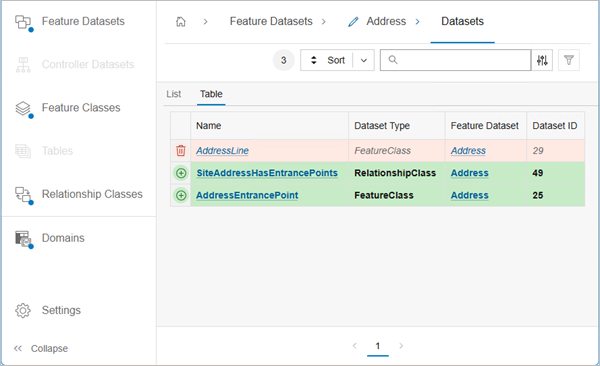Image resolution: width=600 pixels, height=366 pixels.
Task: Open Address link in AddressLine row
Action: [468, 151]
